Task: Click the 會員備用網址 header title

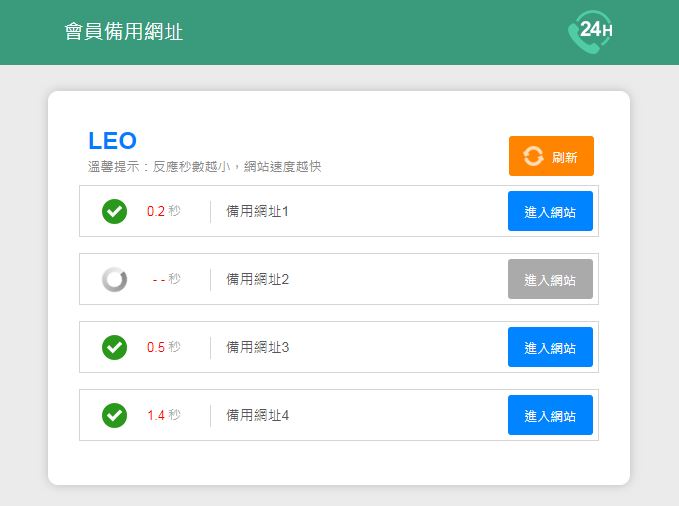Action: pyautogui.click(x=124, y=32)
